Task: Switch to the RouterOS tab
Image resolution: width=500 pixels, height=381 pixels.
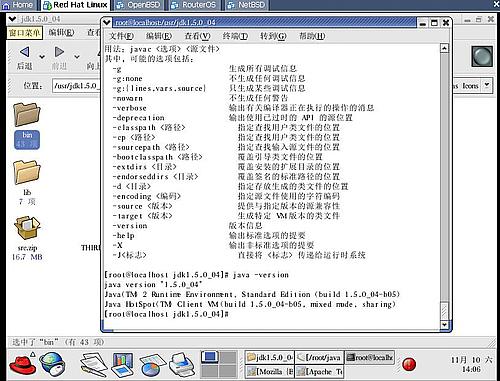Action: pos(194,5)
